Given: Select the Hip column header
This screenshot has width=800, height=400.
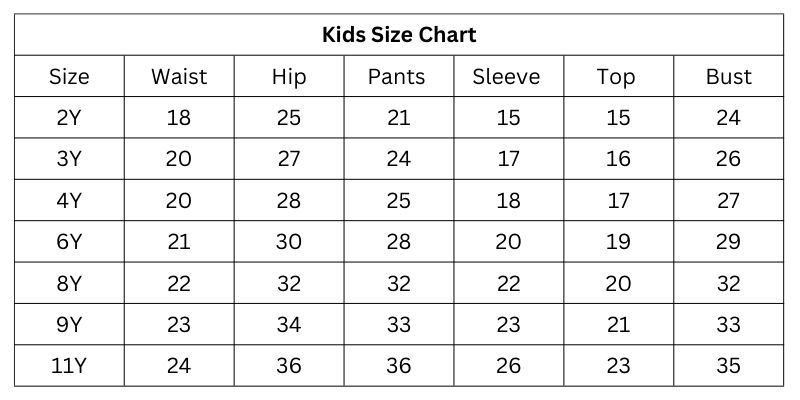Looking at the screenshot, I should [289, 77].
